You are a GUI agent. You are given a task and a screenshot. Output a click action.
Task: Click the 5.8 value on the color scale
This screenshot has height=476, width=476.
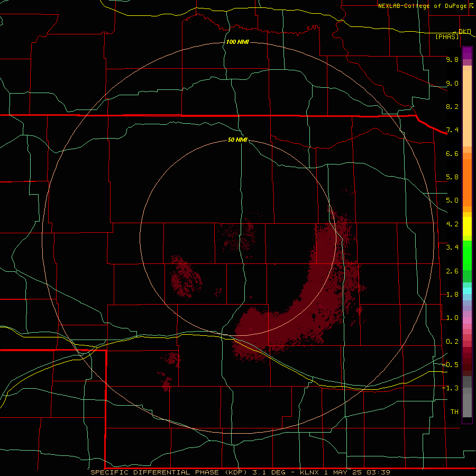point(452,177)
